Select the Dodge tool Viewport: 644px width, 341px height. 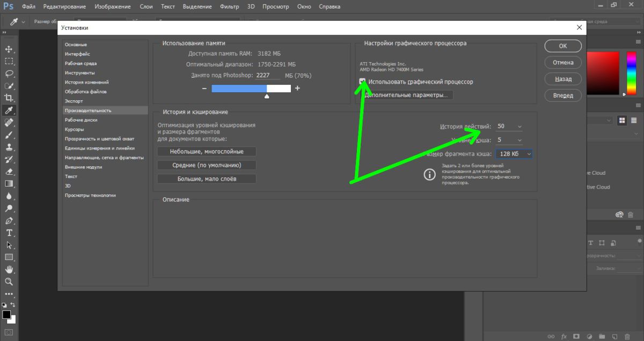tap(9, 208)
